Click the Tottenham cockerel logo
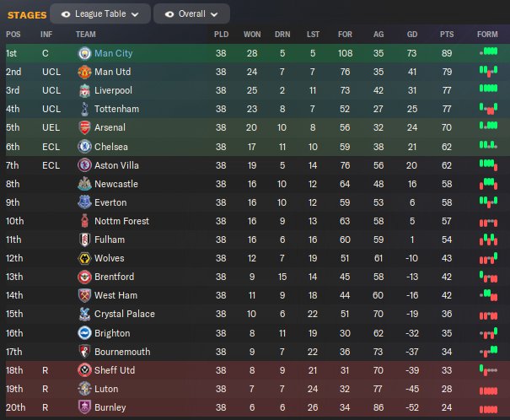This screenshot has width=510, height=420. coord(84,109)
